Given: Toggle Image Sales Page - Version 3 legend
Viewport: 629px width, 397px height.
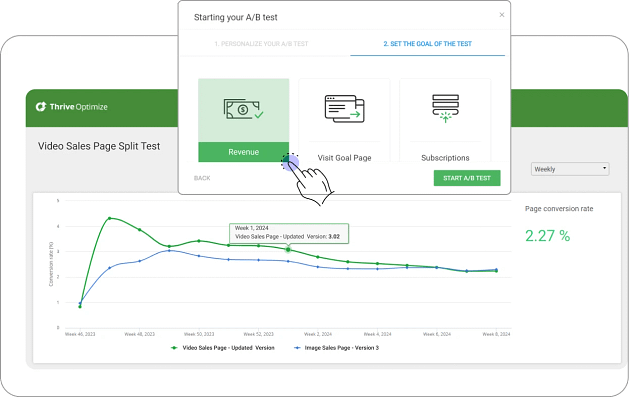Looking at the screenshot, I should [x=337, y=348].
